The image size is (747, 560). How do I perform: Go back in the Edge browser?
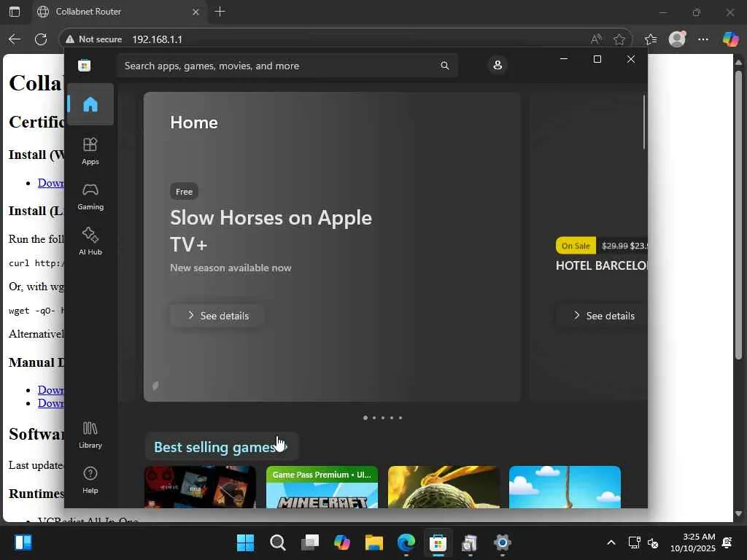click(15, 39)
